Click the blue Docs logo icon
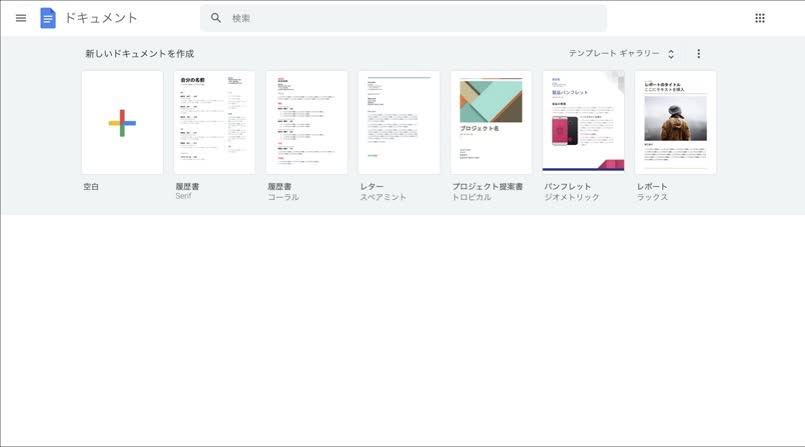This screenshot has width=805, height=447. click(x=48, y=18)
